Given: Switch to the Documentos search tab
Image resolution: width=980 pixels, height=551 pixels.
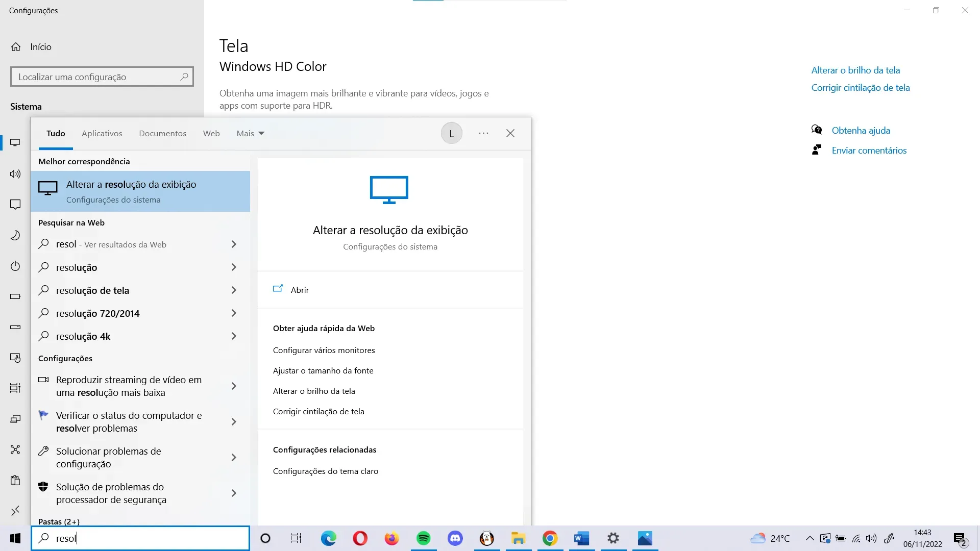Looking at the screenshot, I should point(163,134).
